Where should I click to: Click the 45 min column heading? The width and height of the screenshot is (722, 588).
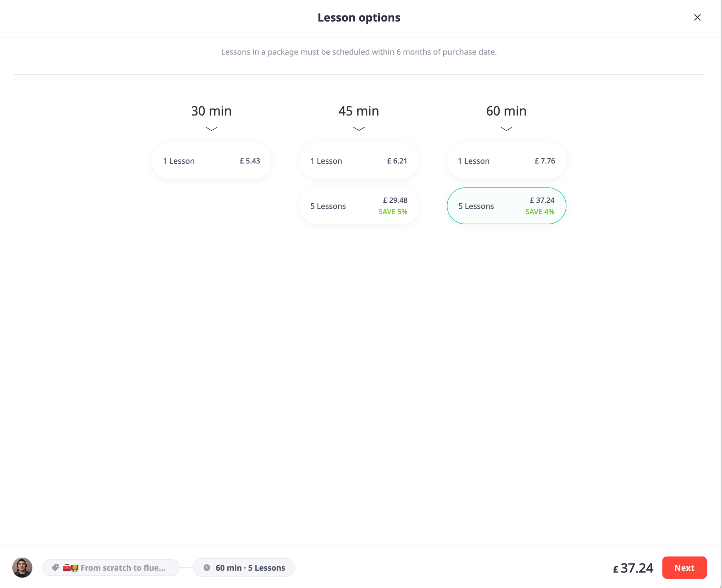(x=358, y=111)
